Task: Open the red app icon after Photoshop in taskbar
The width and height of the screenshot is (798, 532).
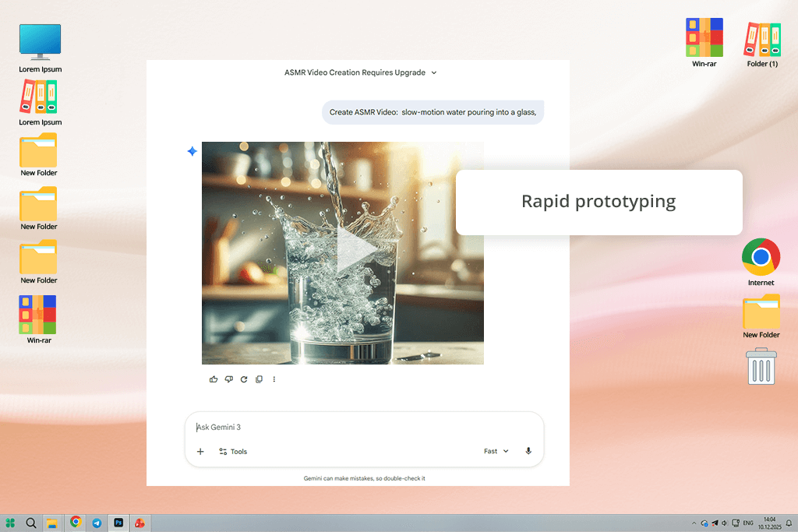Action: click(x=139, y=523)
